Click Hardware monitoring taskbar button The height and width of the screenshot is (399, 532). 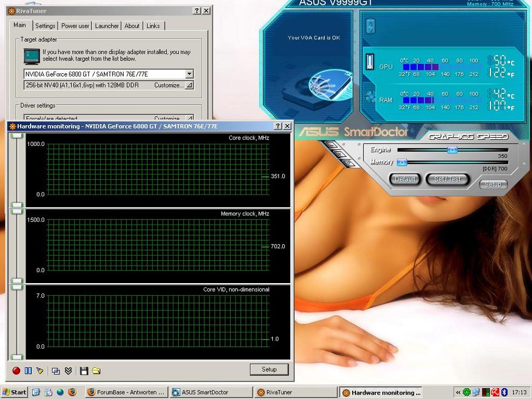click(x=381, y=392)
